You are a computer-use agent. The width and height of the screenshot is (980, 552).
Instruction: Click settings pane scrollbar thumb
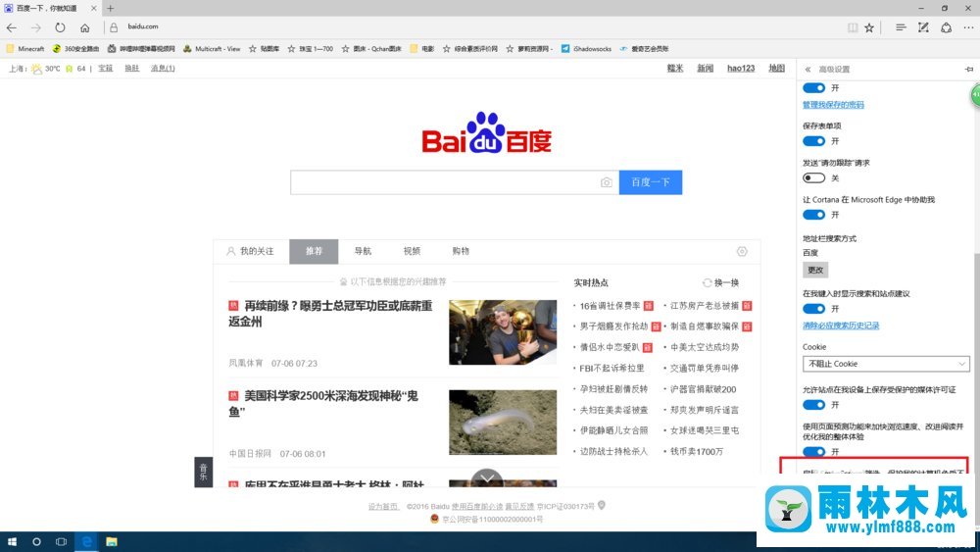(976, 363)
